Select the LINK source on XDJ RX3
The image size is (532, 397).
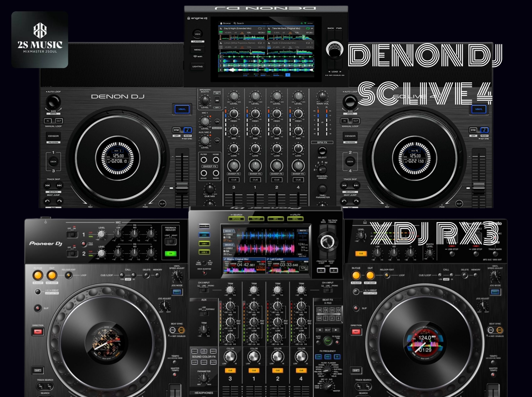point(204,235)
